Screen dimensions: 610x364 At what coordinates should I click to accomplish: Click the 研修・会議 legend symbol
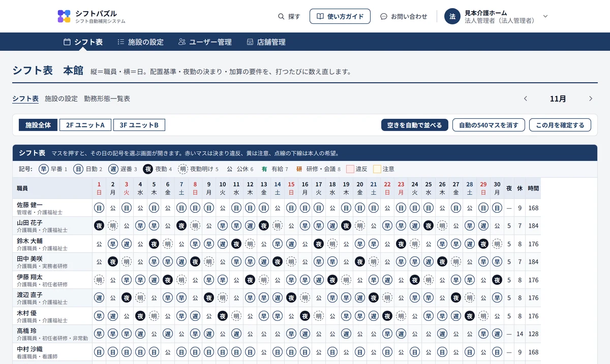point(299,169)
